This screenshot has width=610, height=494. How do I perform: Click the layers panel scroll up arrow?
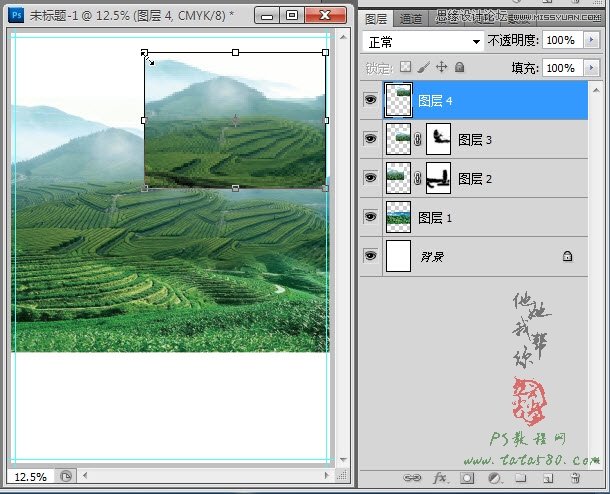[x=596, y=90]
